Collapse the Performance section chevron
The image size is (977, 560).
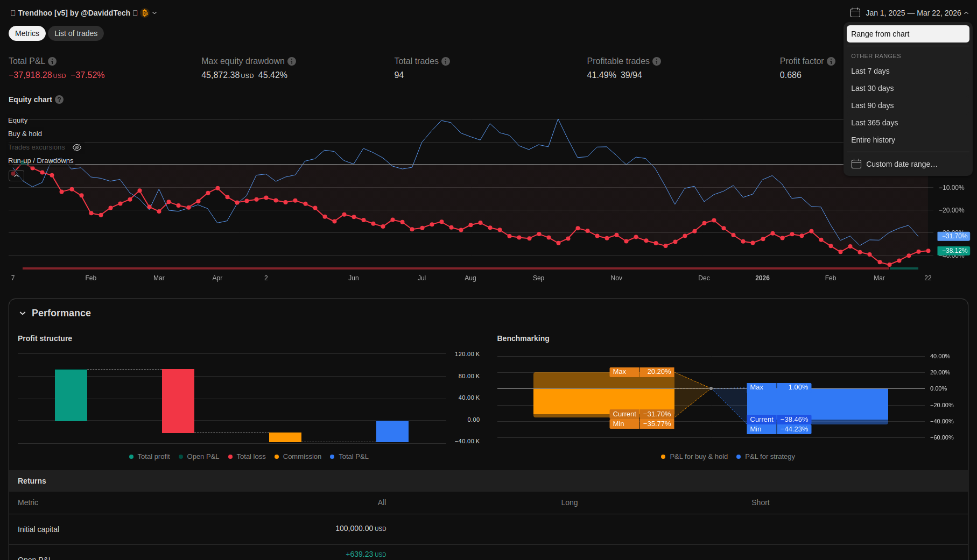click(23, 313)
